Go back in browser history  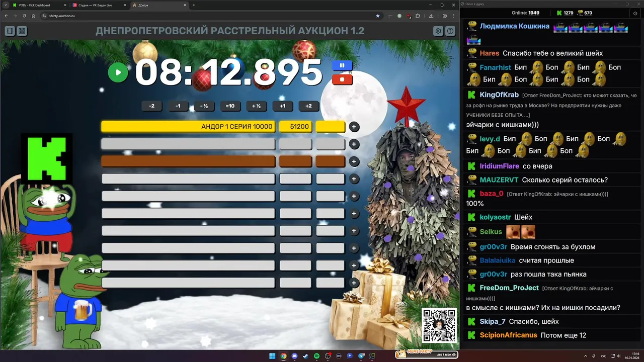pyautogui.click(x=6, y=16)
